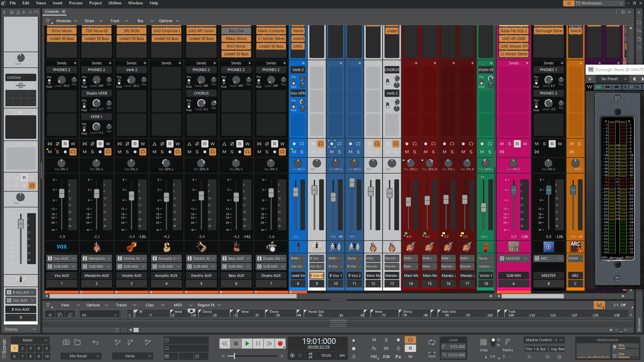The height and width of the screenshot is (362, 644).
Task: Click the Vox AUX volume fader
Action: click(x=62, y=193)
